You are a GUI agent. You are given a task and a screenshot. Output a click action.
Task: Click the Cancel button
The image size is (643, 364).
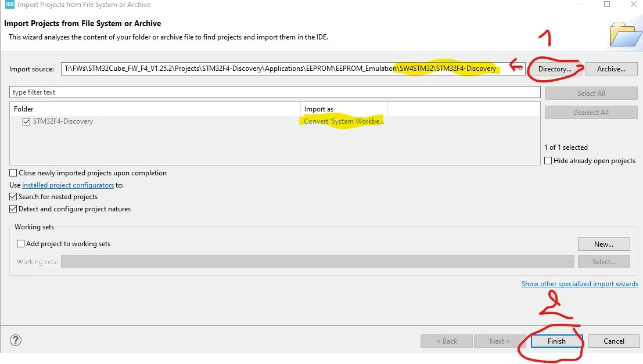pyautogui.click(x=613, y=341)
